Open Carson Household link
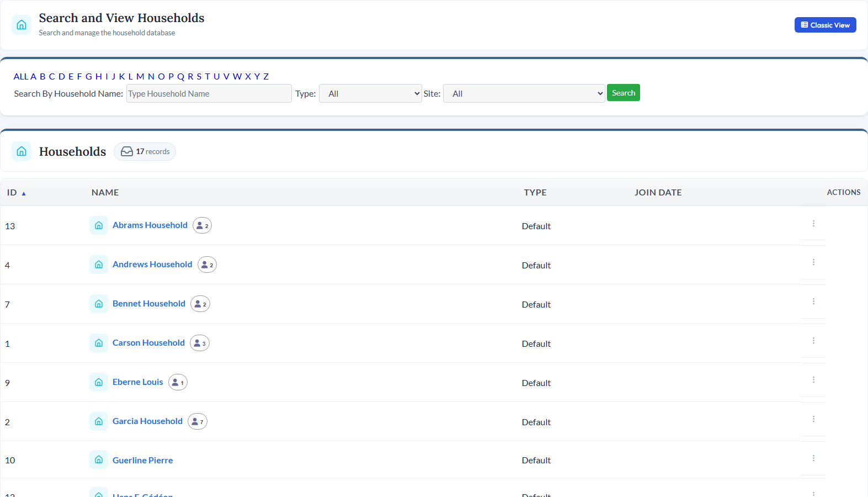The height and width of the screenshot is (497, 868). tap(148, 343)
